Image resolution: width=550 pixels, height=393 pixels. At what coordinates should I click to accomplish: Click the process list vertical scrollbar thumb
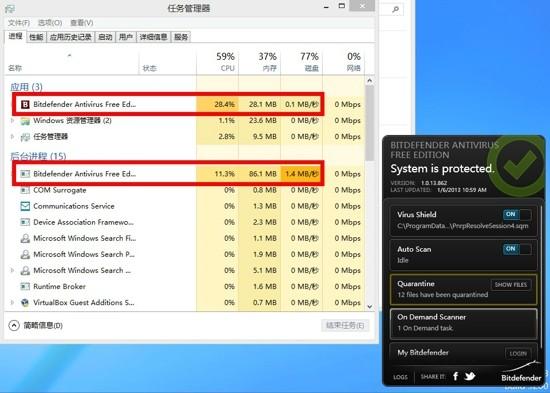click(369, 123)
